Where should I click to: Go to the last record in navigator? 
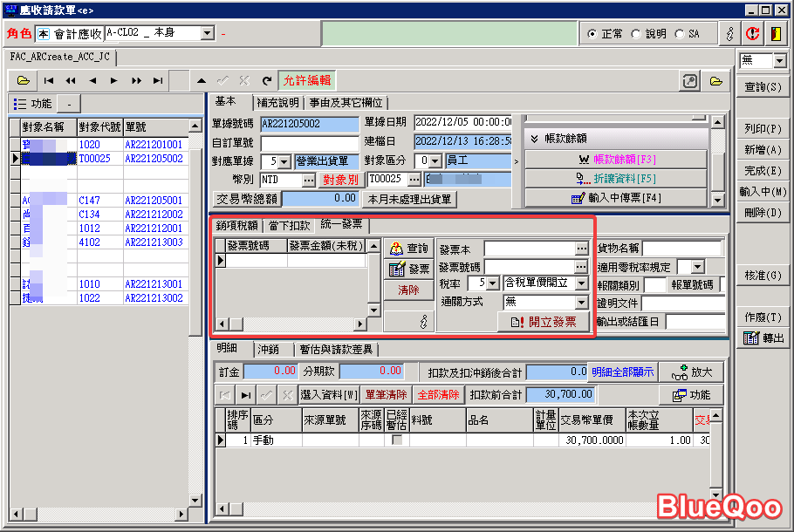(158, 80)
